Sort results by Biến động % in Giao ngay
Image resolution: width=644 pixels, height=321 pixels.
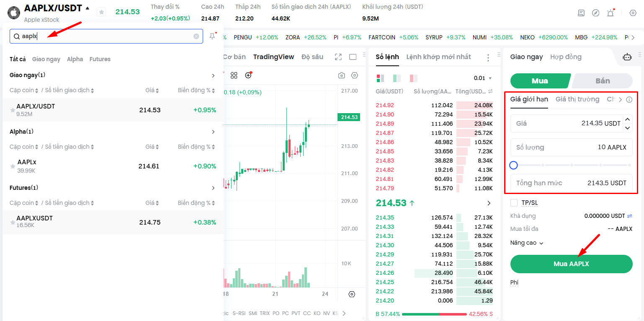coord(197,90)
